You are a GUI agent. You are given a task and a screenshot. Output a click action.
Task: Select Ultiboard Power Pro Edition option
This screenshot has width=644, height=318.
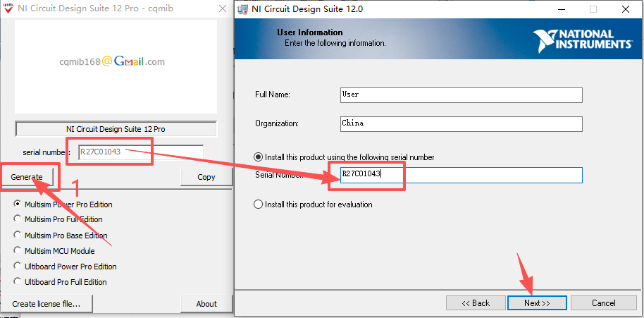(x=18, y=267)
